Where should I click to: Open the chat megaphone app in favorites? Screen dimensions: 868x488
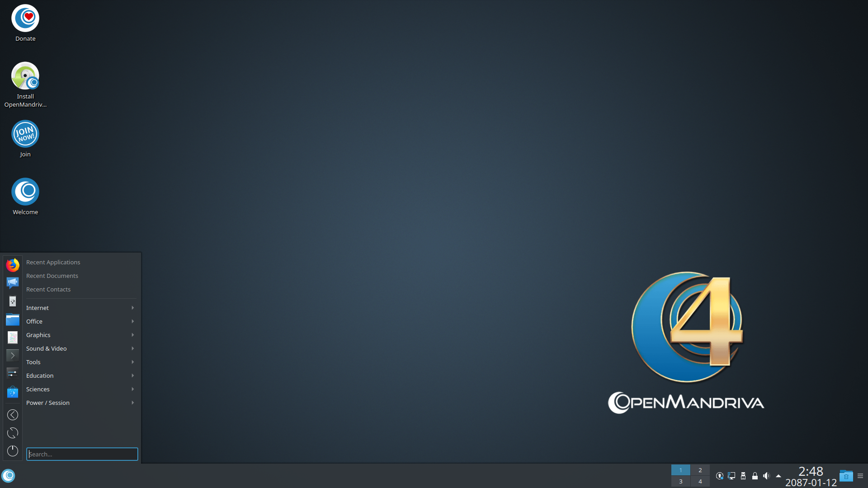13,283
